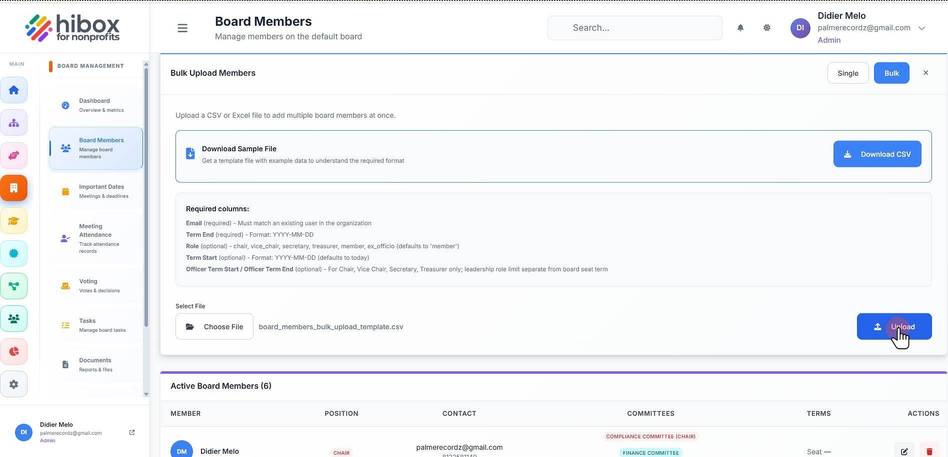The image size is (948, 457).
Task: Open the green workflow nodes icon
Action: click(14, 286)
